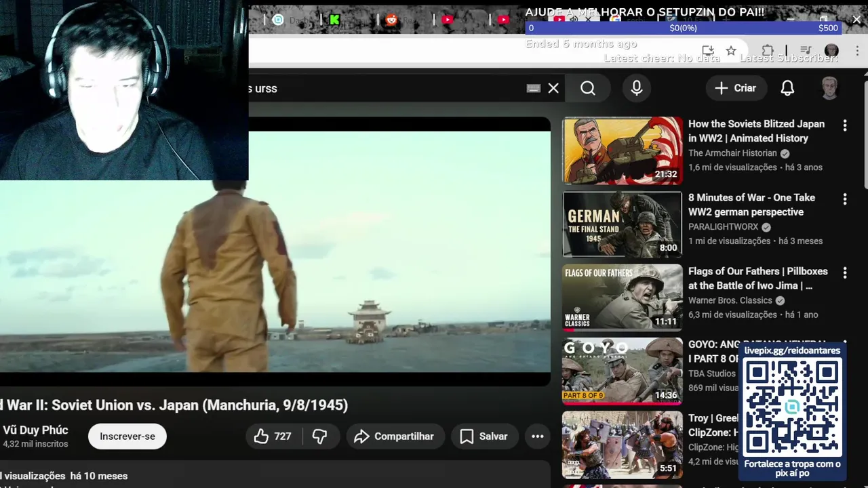The image size is (868, 488).
Task: Save video with Salvar button
Action: [x=484, y=436]
